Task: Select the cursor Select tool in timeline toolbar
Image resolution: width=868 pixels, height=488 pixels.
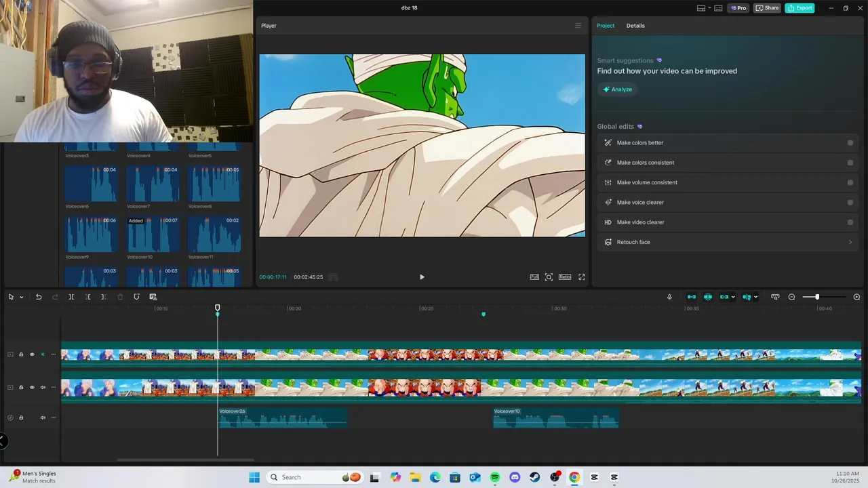Action: point(11,297)
